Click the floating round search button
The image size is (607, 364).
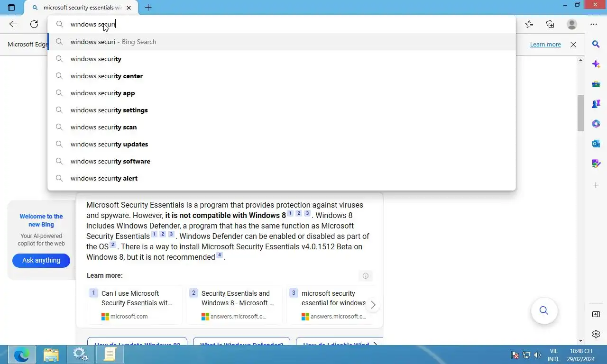coord(544,310)
